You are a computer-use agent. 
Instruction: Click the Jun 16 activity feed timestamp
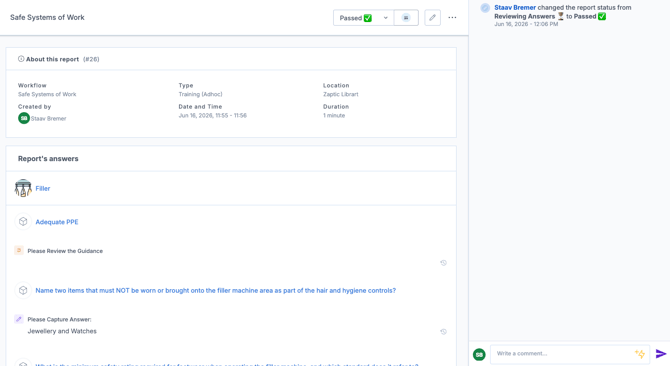coord(526,24)
